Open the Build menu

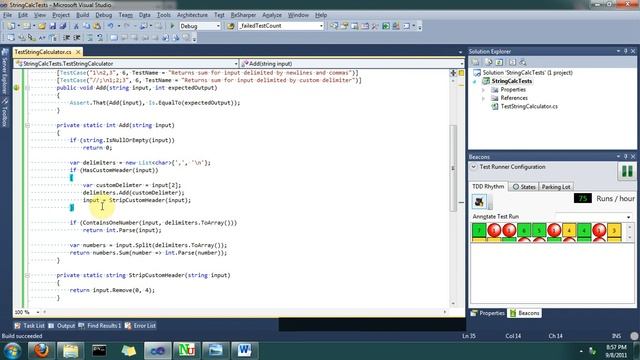click(x=82, y=15)
